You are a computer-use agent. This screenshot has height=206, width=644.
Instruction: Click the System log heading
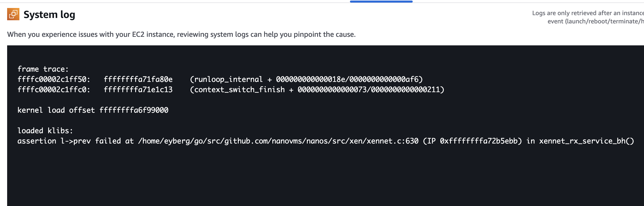[49, 15]
